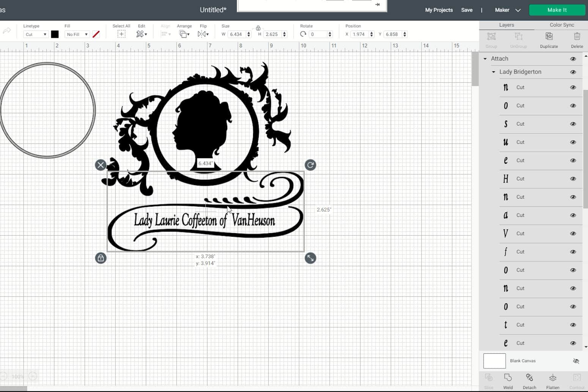Click the rotate angle input field
The height and width of the screenshot is (392, 588).
318,34
